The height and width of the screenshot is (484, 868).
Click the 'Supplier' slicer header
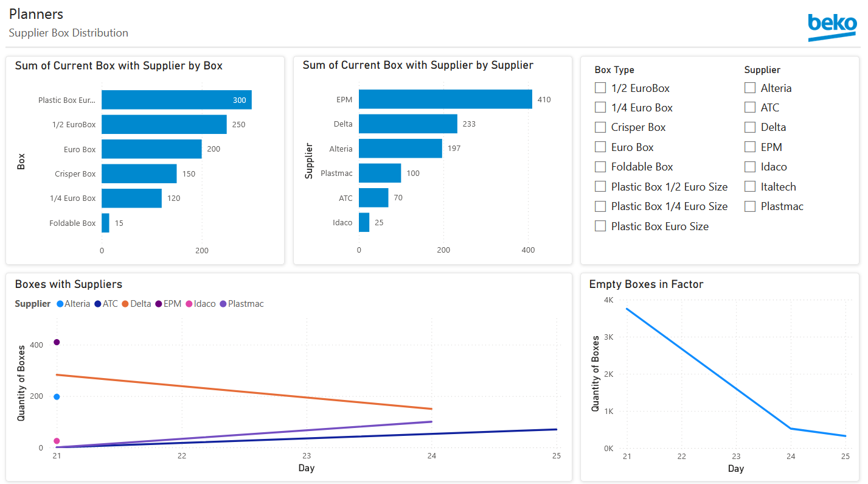pos(762,70)
